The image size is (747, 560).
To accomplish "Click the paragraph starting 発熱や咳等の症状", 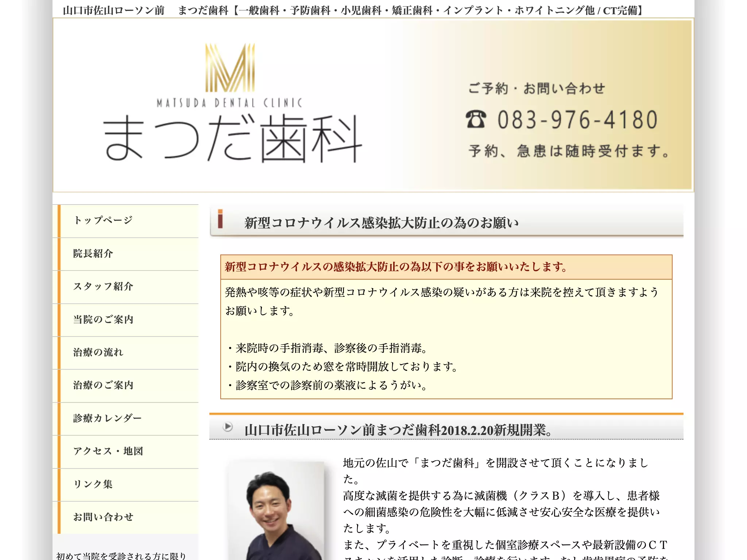I will pyautogui.click(x=442, y=301).
